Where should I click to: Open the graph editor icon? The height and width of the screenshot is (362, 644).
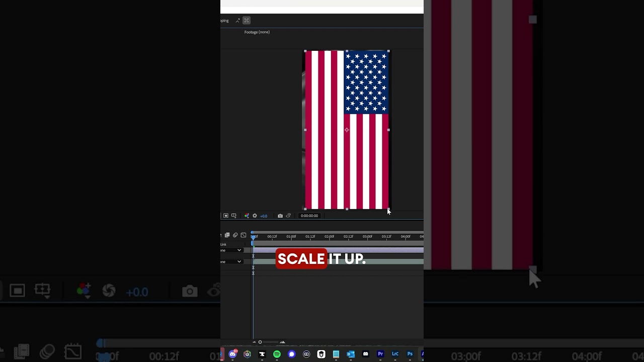coord(244,235)
